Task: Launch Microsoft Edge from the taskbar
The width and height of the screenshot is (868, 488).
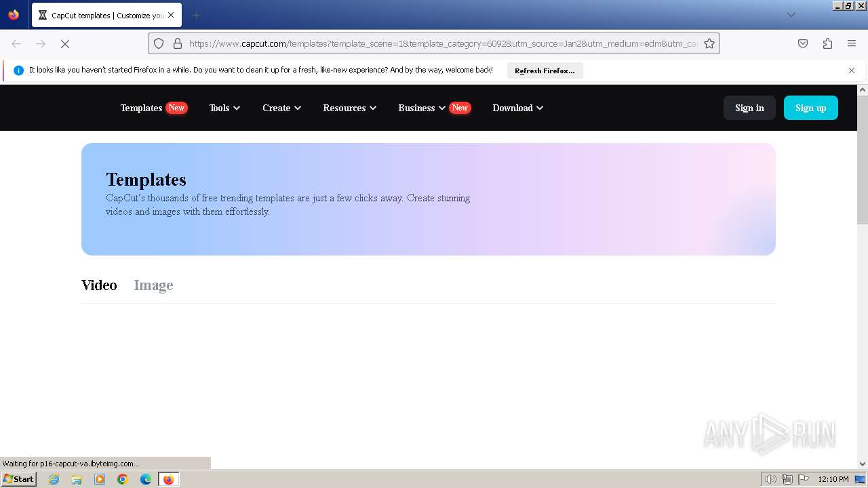Action: (146, 479)
